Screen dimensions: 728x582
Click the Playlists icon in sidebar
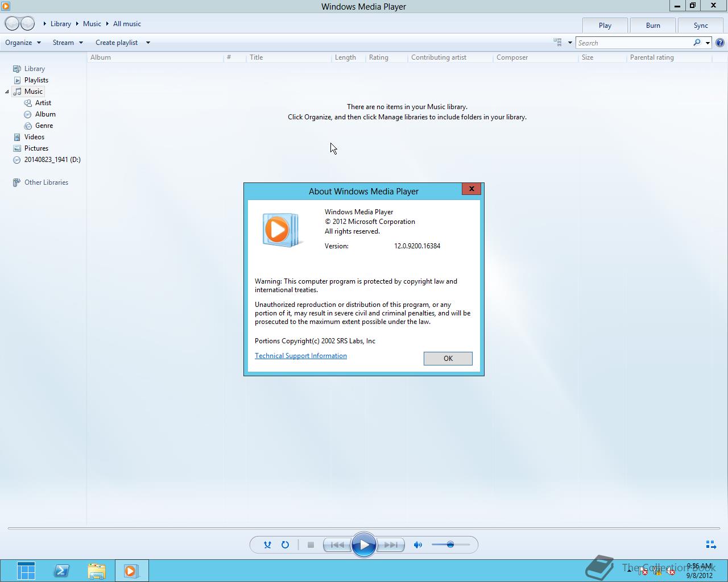click(17, 80)
